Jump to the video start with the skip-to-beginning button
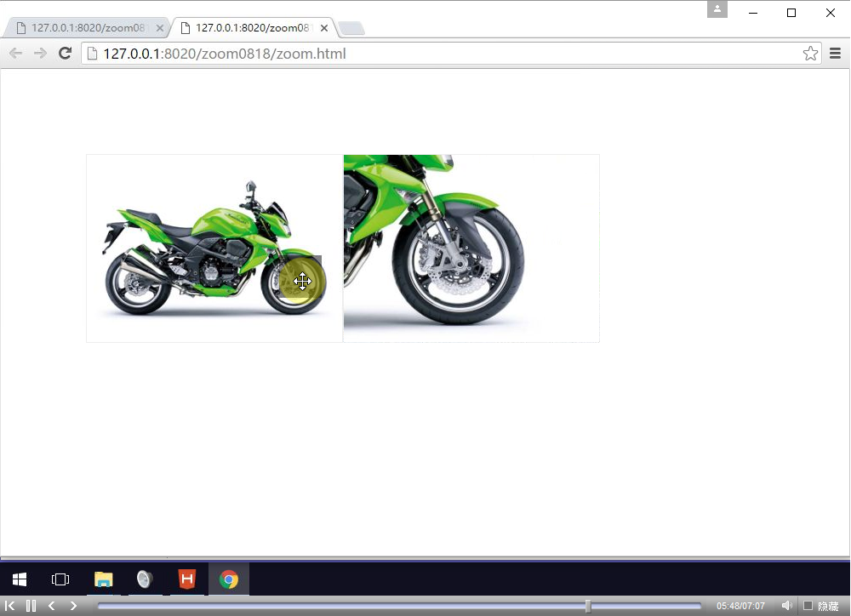 tap(9, 606)
